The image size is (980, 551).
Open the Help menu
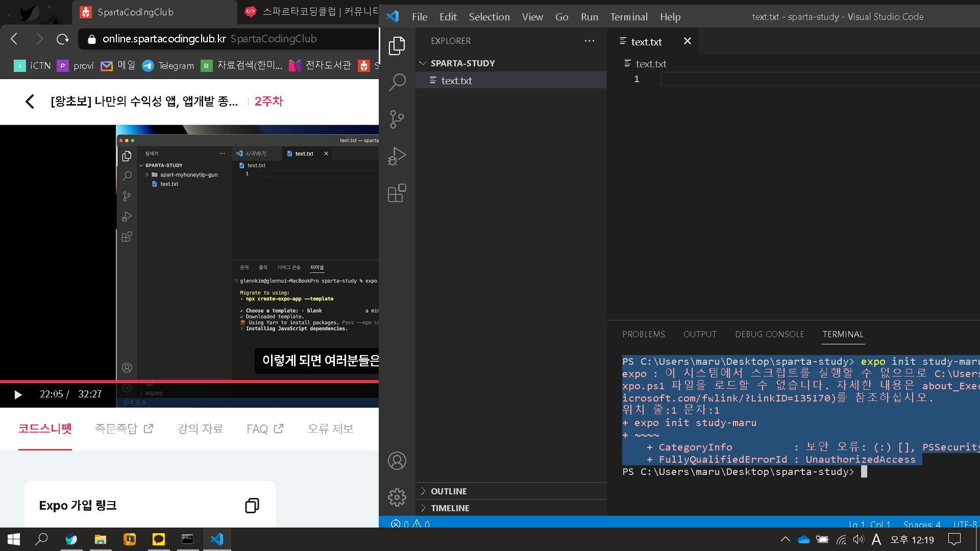click(670, 17)
